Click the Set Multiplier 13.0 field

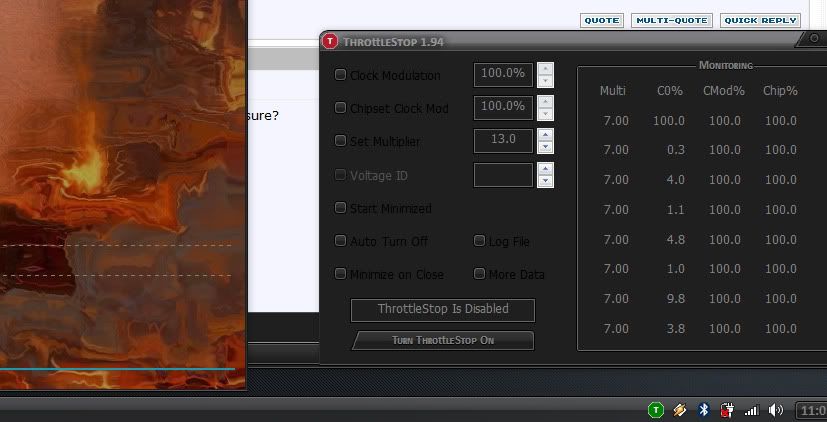503,141
